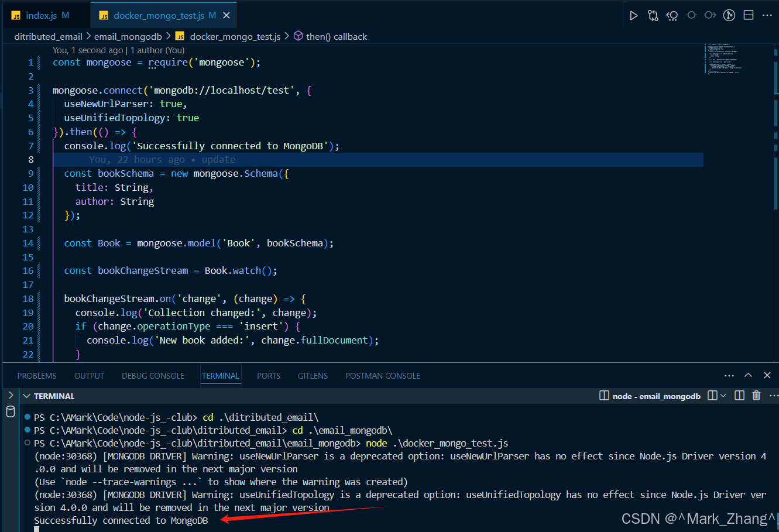Screen dimensions: 779x532
Task: Click the database cylinder icon beside terminal
Action: [x=11, y=411]
